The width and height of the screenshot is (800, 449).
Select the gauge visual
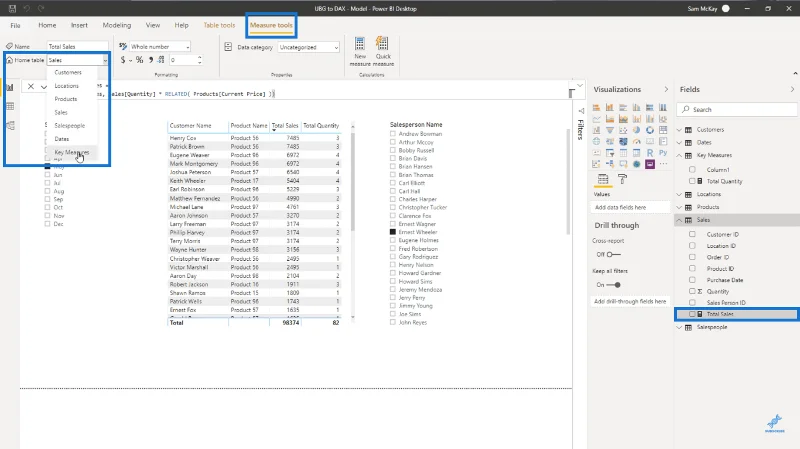click(x=636, y=141)
